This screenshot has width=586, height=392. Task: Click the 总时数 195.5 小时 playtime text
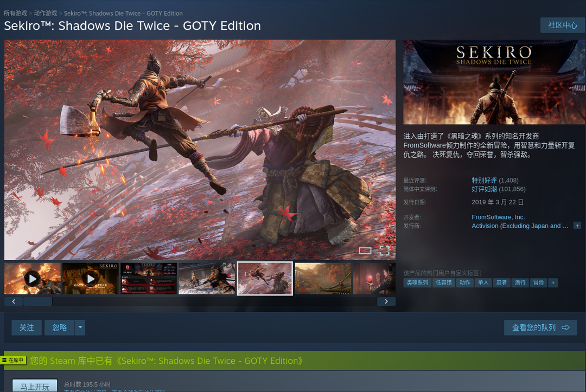(87, 384)
